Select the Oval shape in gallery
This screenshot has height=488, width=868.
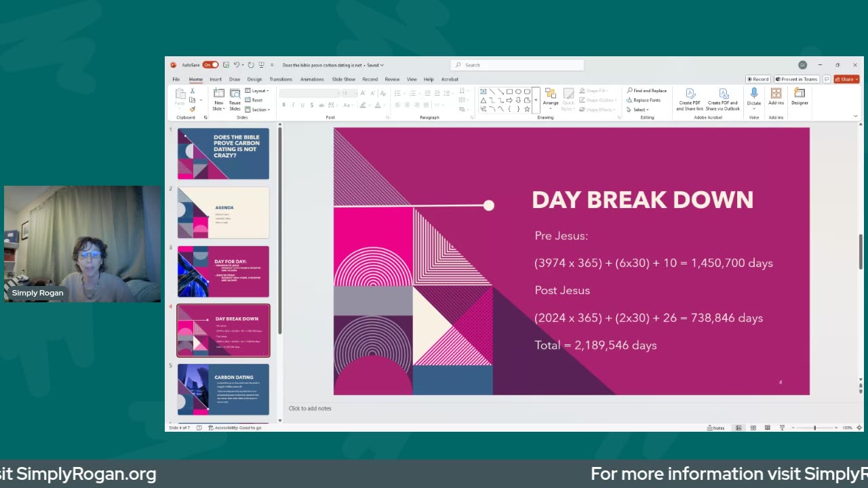(x=518, y=91)
